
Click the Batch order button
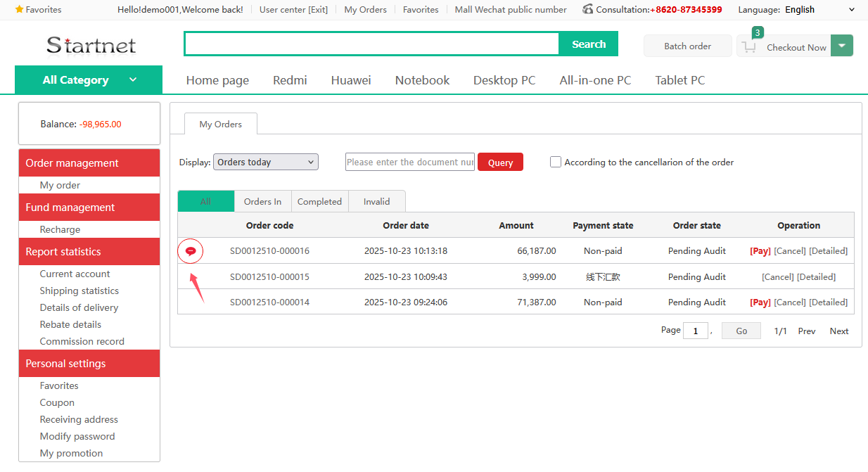click(x=687, y=46)
